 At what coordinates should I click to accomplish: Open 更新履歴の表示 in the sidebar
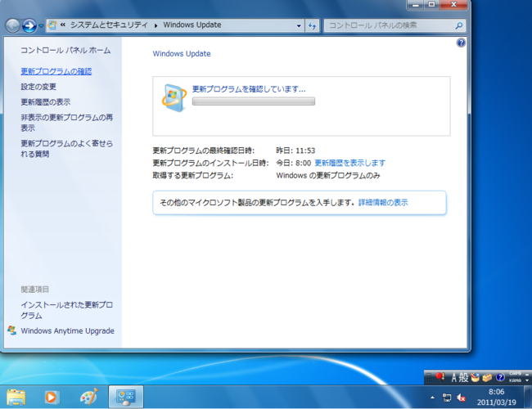click(46, 102)
